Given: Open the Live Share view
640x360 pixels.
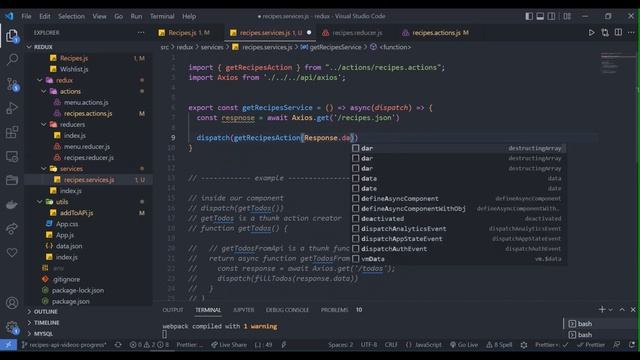Looking at the screenshot, I should pos(12,229).
